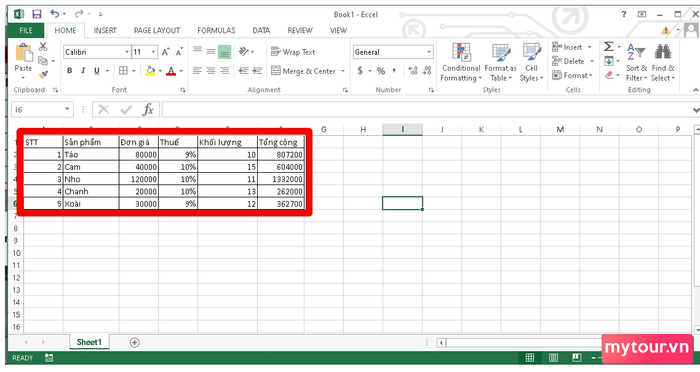Open the Borders icon
Image resolution: width=700 pixels, height=372 pixels.
[123, 71]
